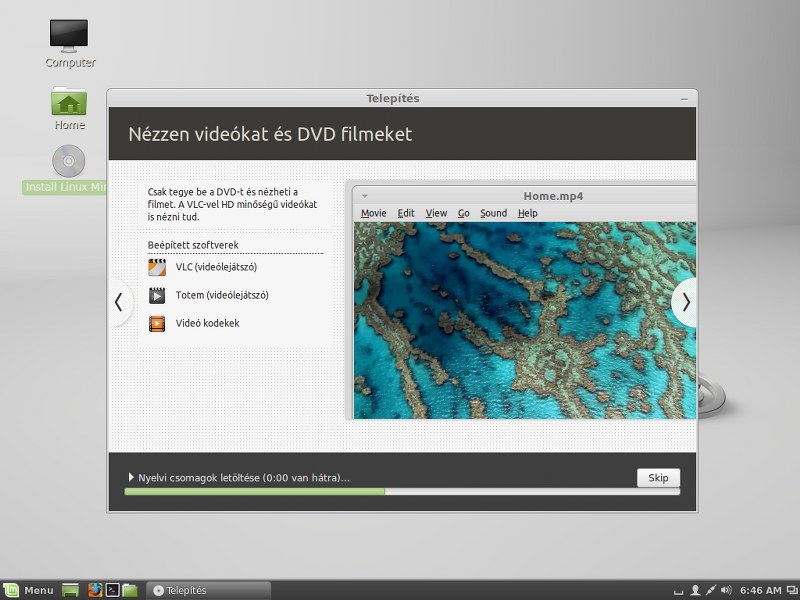Open the Movie menu in slideshow
This screenshot has width=800, height=600.
(x=373, y=213)
